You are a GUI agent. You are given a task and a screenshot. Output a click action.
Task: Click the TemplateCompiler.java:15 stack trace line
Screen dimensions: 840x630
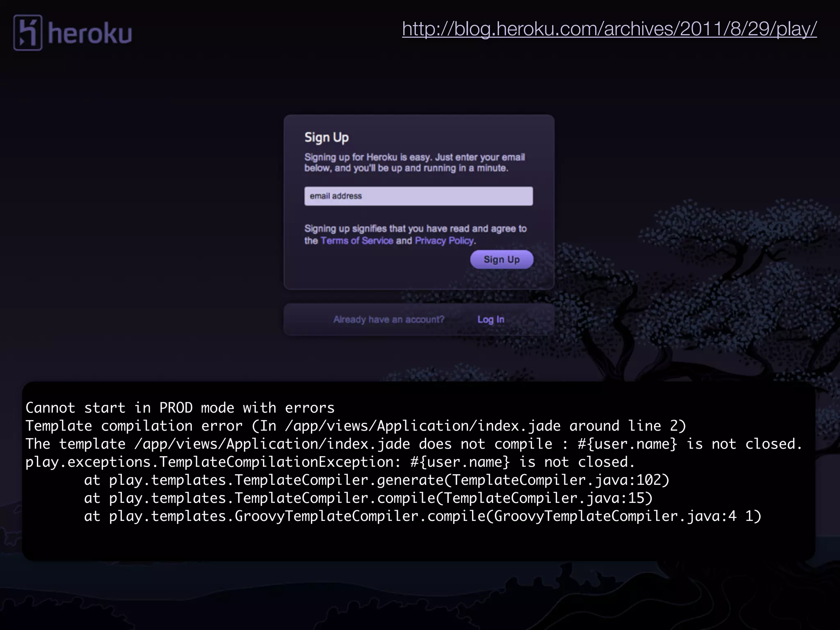[368, 498]
